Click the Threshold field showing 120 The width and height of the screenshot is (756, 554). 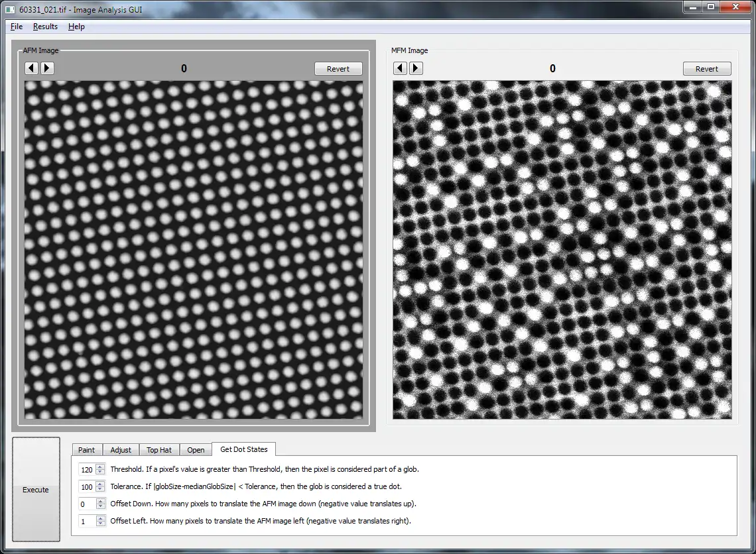tap(87, 470)
